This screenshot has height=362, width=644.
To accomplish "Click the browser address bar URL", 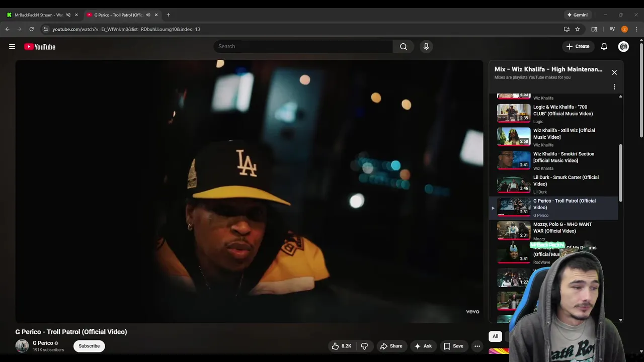I will (x=126, y=29).
